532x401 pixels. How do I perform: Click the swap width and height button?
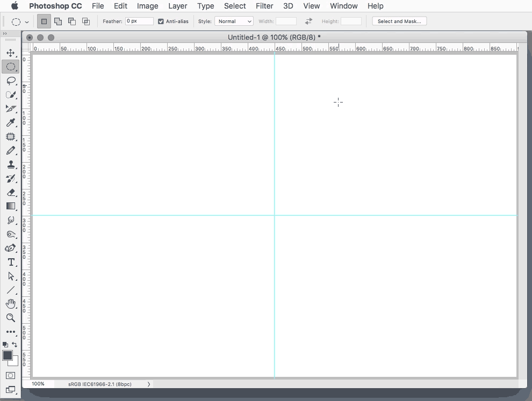click(x=308, y=21)
